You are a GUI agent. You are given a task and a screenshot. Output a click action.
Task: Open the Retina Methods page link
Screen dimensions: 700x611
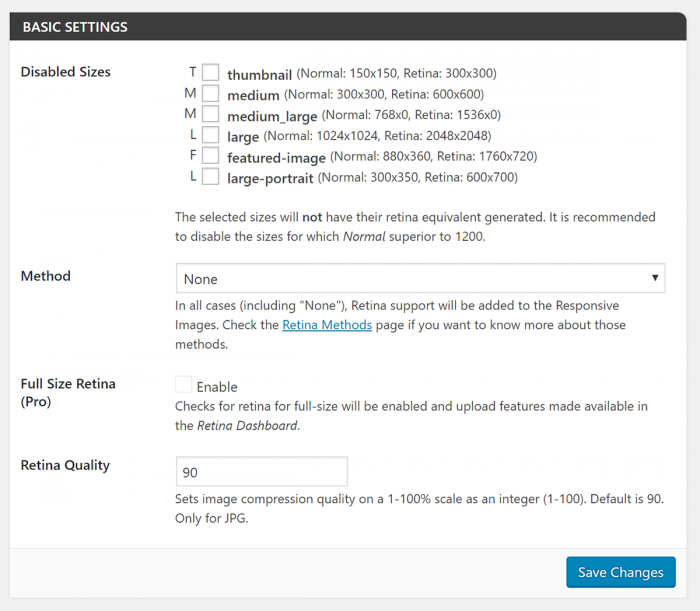click(x=327, y=325)
